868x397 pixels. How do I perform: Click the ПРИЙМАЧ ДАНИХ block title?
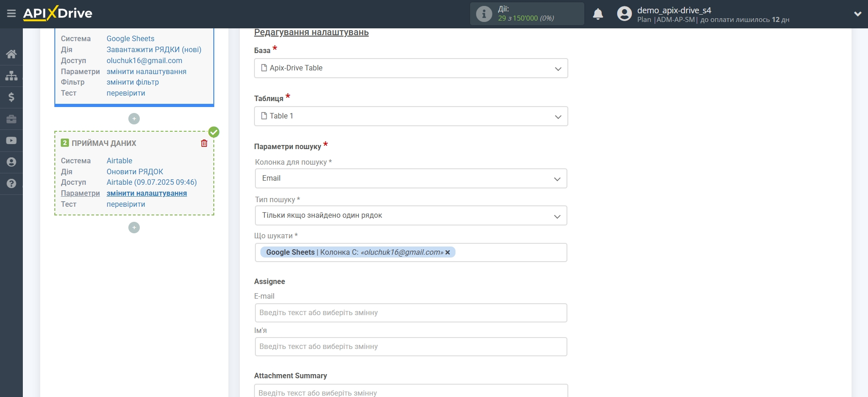pos(104,144)
